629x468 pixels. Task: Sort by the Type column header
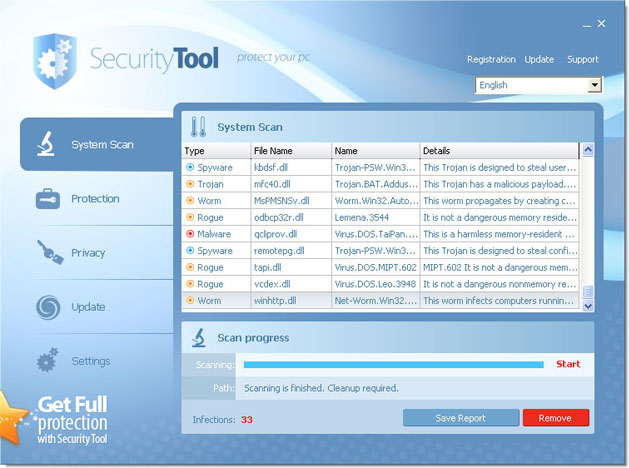click(216, 151)
